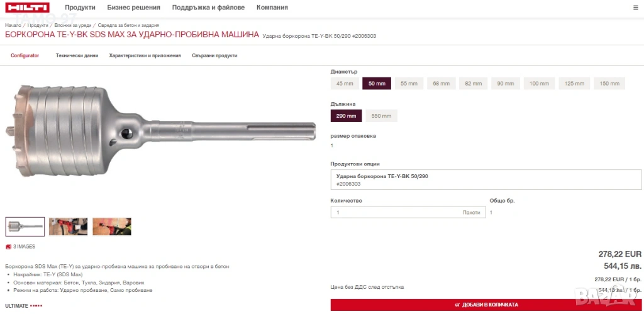
Task: Click the Количество input field
Action: 408,213
